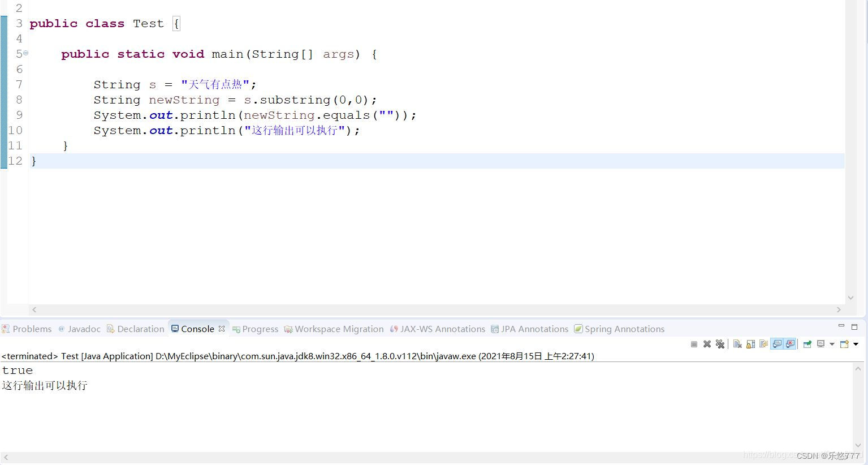868x465 pixels.
Task: Click line number 7 in the editor gutter
Action: [x=19, y=84]
